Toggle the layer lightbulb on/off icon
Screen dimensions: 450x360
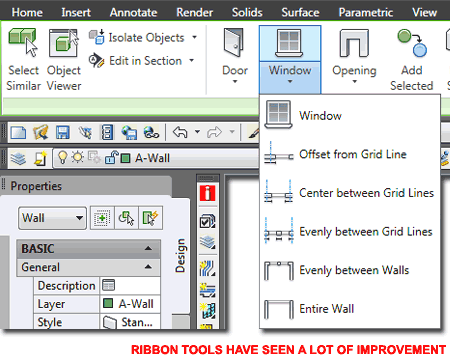pyautogui.click(x=62, y=157)
